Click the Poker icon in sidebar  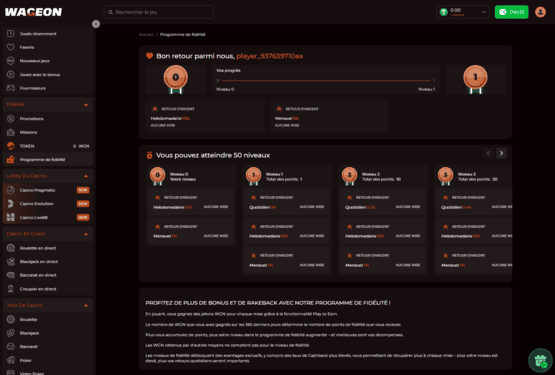pyautogui.click(x=11, y=360)
